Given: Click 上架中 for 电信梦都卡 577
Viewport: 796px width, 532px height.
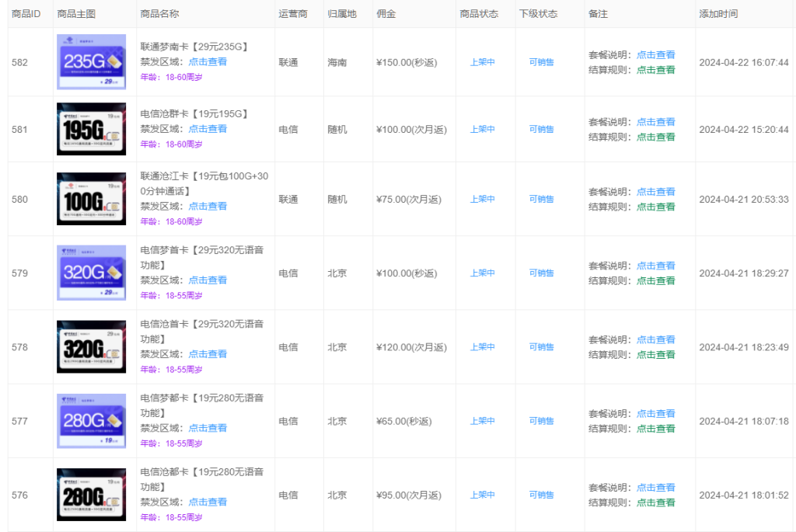Looking at the screenshot, I should point(483,420).
